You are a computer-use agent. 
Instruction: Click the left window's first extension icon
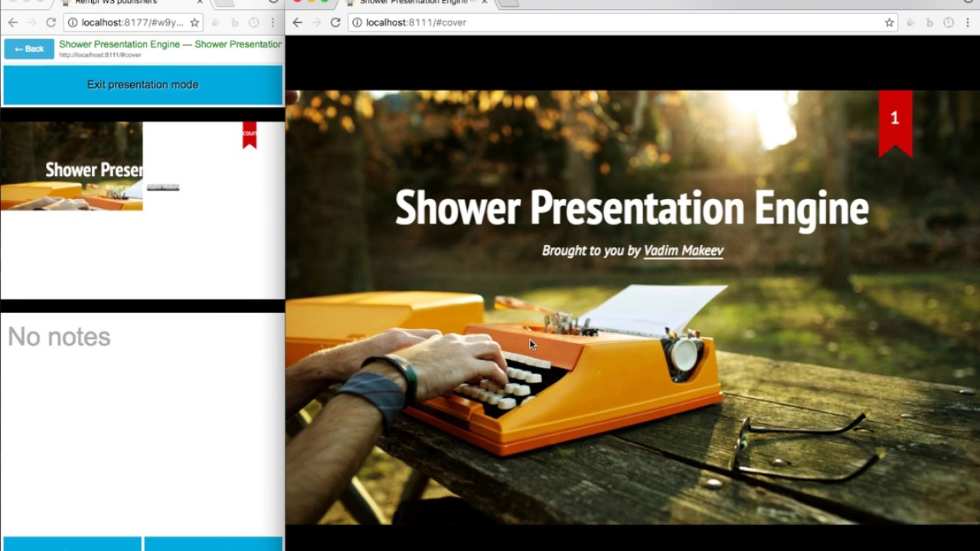pyautogui.click(x=214, y=22)
